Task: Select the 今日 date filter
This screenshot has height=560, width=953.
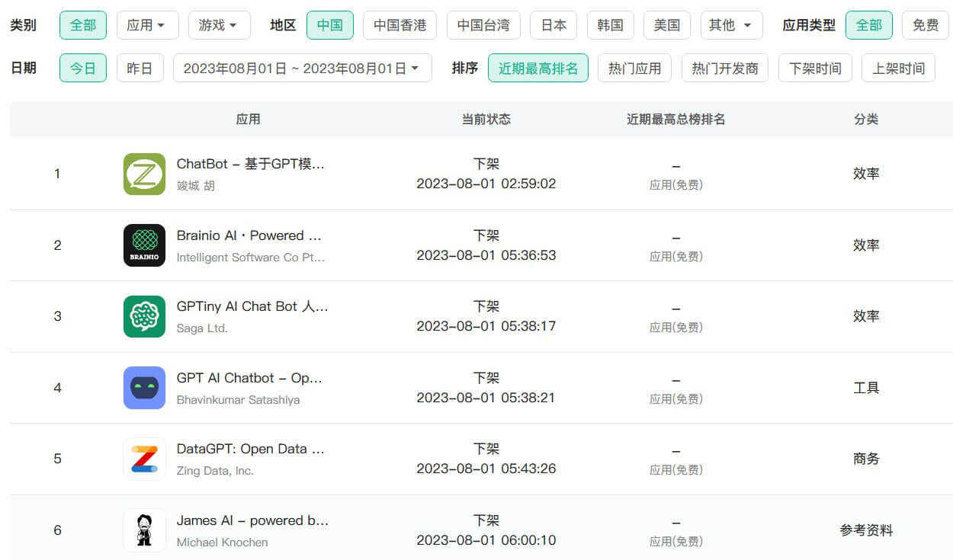Action: pyautogui.click(x=83, y=69)
